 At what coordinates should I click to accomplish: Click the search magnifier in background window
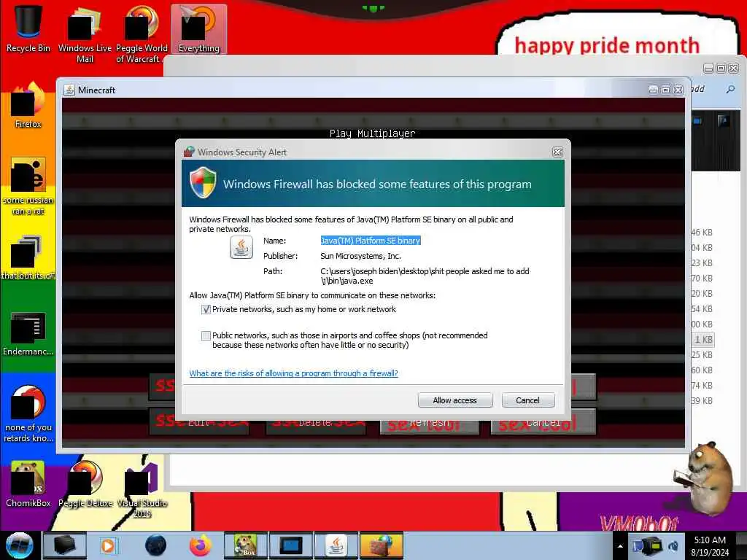(729, 89)
